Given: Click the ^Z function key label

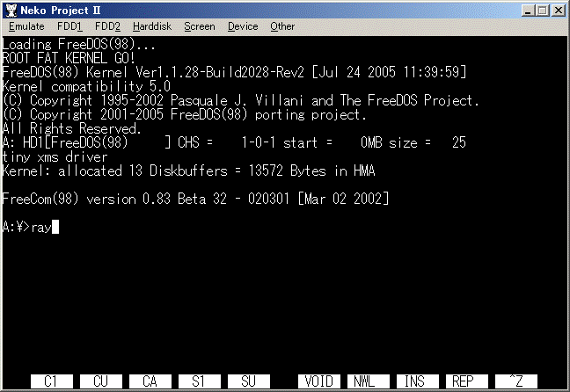Looking at the screenshot, I should coord(516,381).
